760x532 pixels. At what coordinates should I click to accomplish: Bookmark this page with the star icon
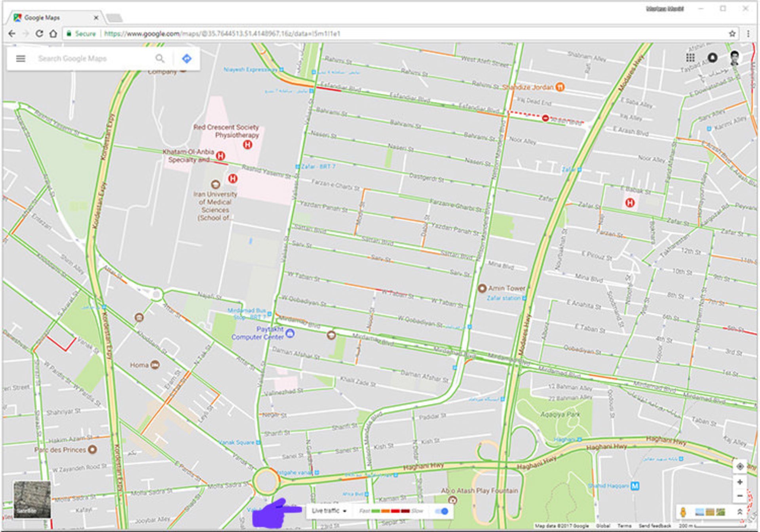tap(732, 34)
